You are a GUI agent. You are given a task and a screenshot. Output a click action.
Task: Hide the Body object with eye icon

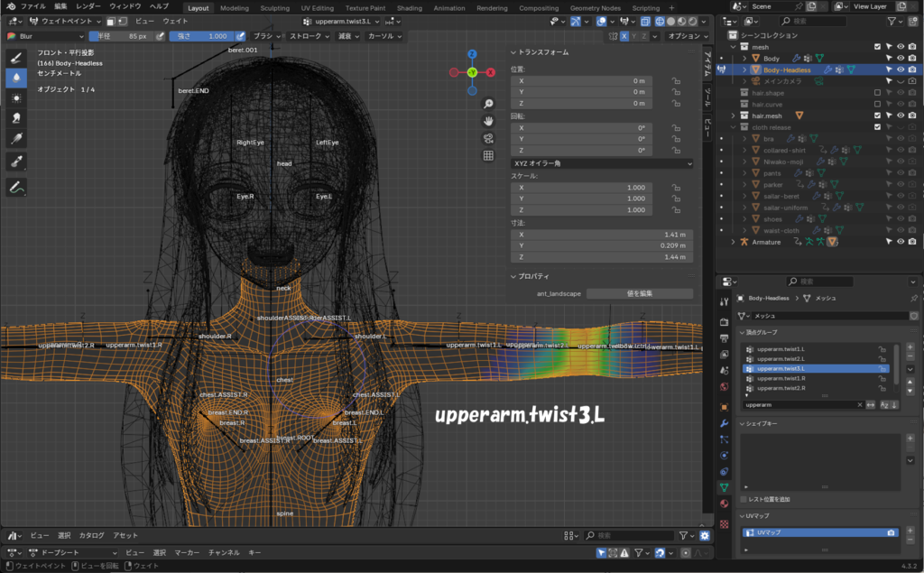tap(900, 58)
